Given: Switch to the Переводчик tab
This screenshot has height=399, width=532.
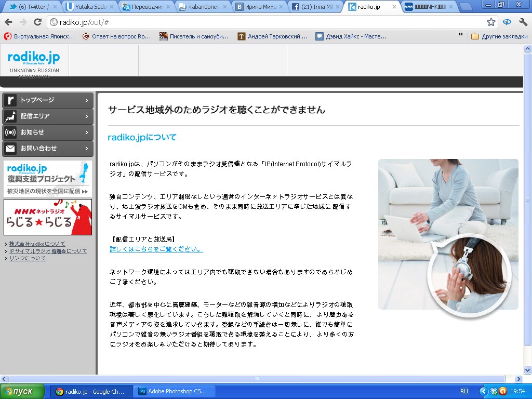Looking at the screenshot, I should 147,6.
